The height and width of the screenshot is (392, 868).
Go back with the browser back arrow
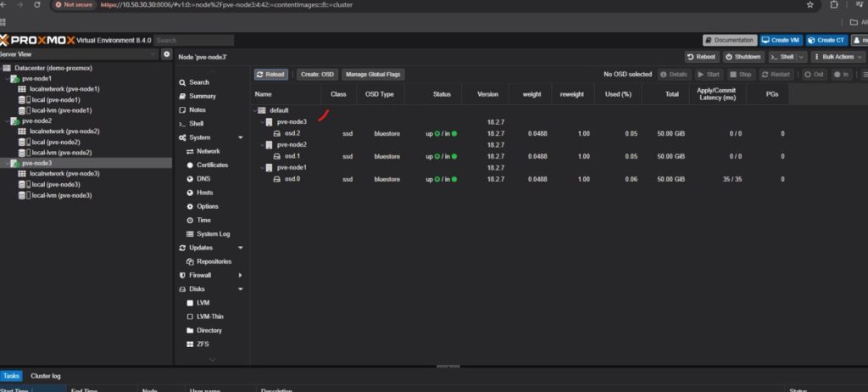5,4
